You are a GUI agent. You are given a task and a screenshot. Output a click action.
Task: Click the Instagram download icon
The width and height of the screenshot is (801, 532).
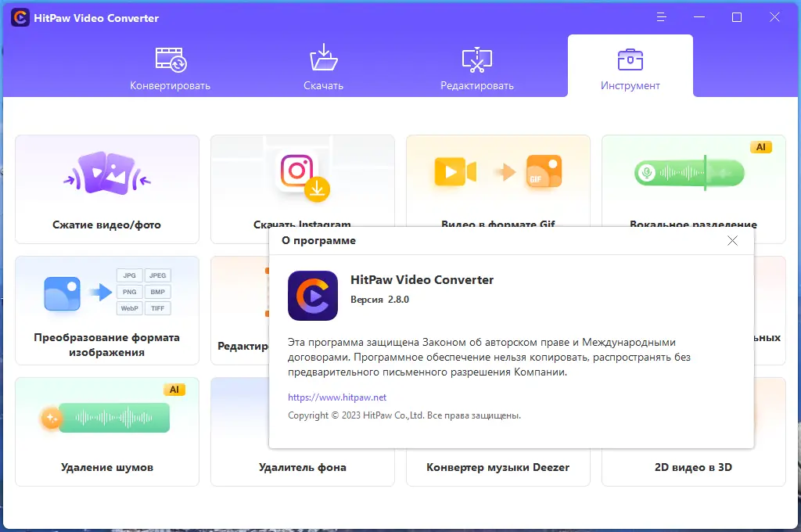pos(304,178)
